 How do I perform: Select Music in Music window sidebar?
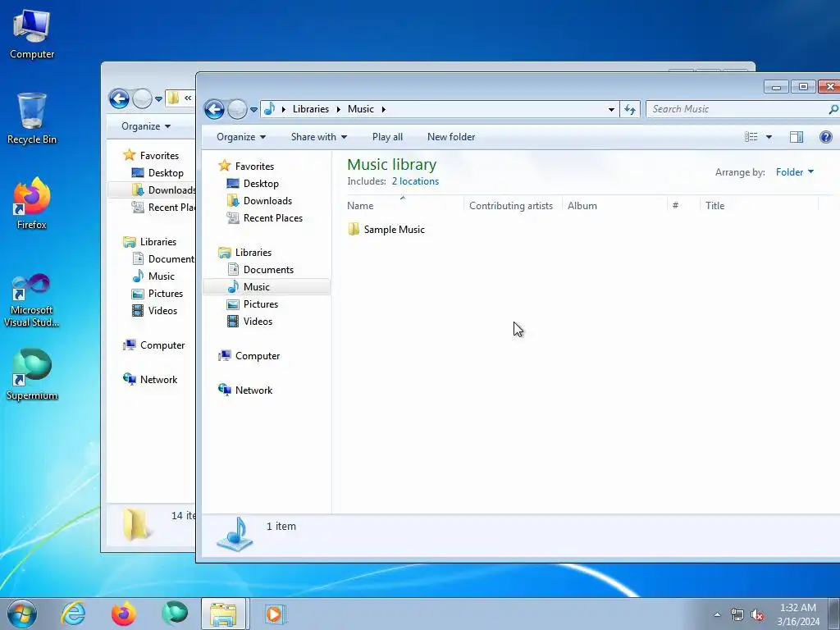pos(267,286)
